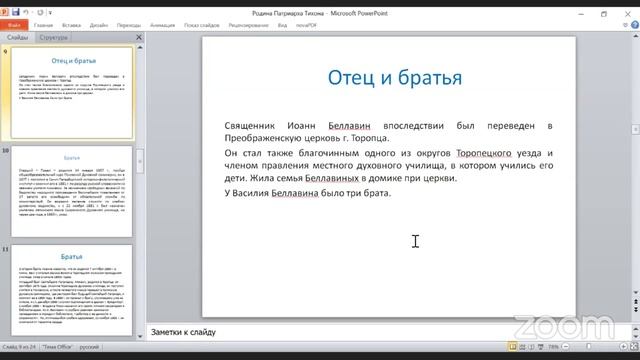Click the Redo/Repeat icon in title bar
The image size is (640, 360).
point(40,13)
